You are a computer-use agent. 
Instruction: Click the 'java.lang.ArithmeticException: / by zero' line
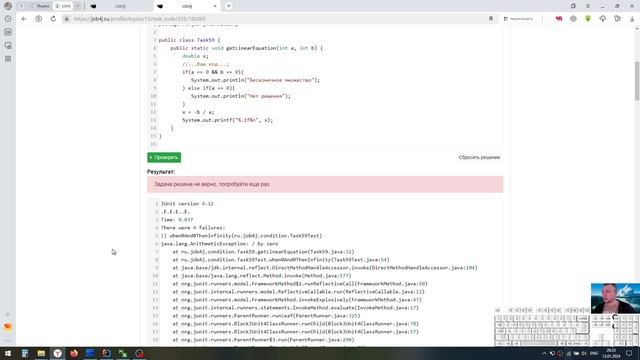point(220,244)
